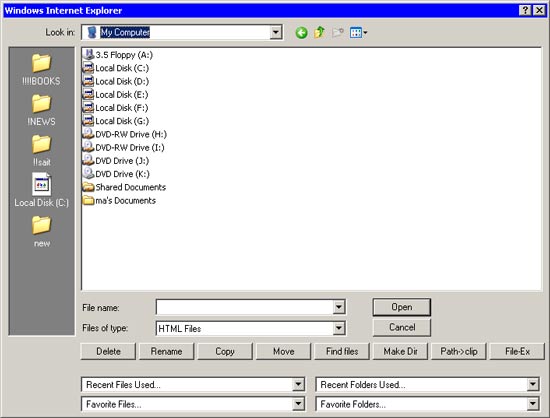Select the Local Disk (D:) drive icon
The width and height of the screenshot is (550, 418).
tap(88, 81)
